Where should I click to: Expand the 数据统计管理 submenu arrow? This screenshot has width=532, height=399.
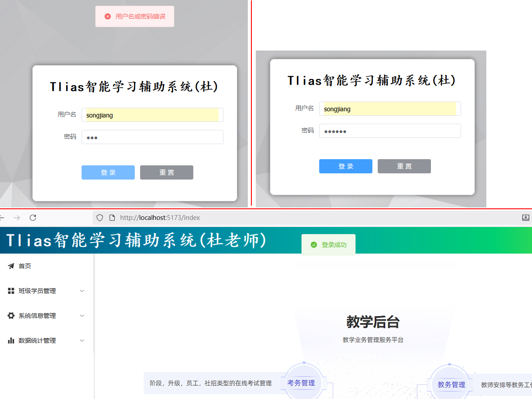click(82, 340)
